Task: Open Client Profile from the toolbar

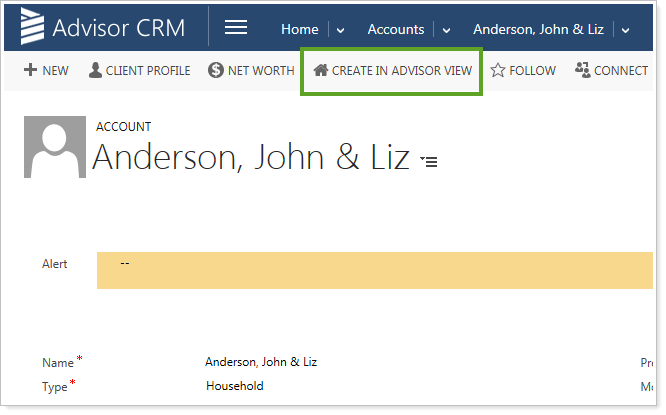Action: (x=139, y=70)
